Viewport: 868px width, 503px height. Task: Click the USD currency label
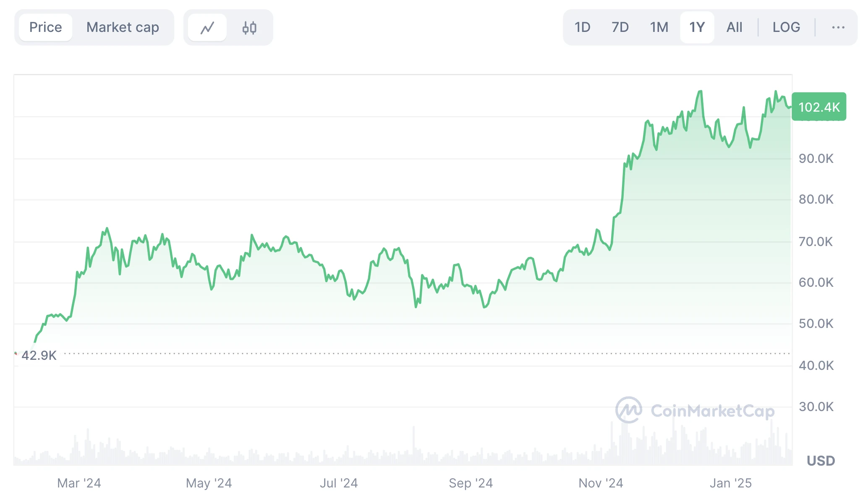click(821, 461)
